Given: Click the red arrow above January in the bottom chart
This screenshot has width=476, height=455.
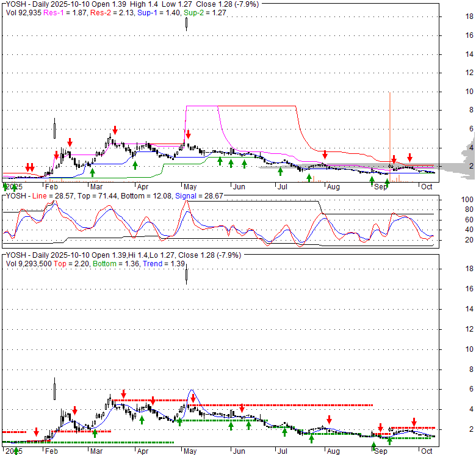Looking at the screenshot, I should (36, 431).
